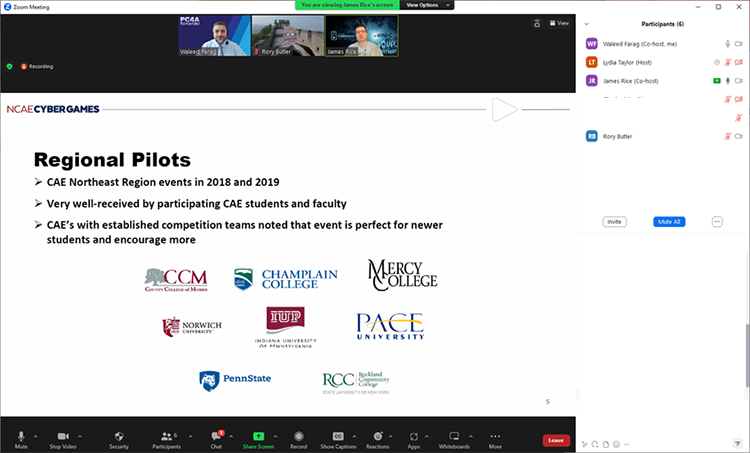This screenshot has width=750, height=453.
Task: Click the WF avatar of Waleed Farag
Action: point(592,44)
